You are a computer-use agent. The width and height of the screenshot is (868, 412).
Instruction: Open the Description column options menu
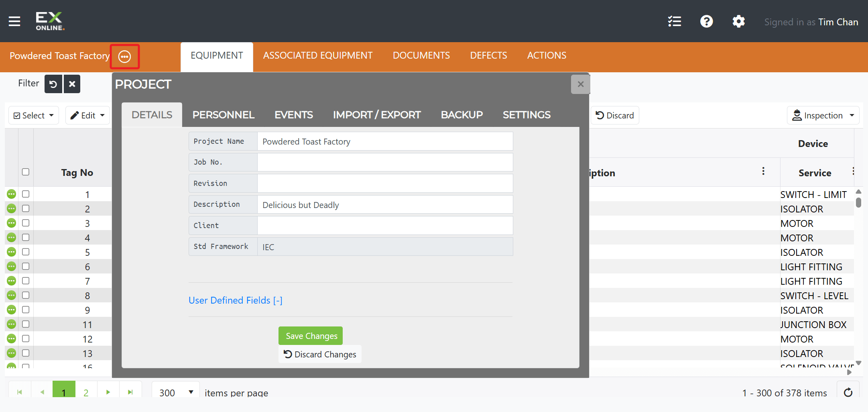click(763, 171)
